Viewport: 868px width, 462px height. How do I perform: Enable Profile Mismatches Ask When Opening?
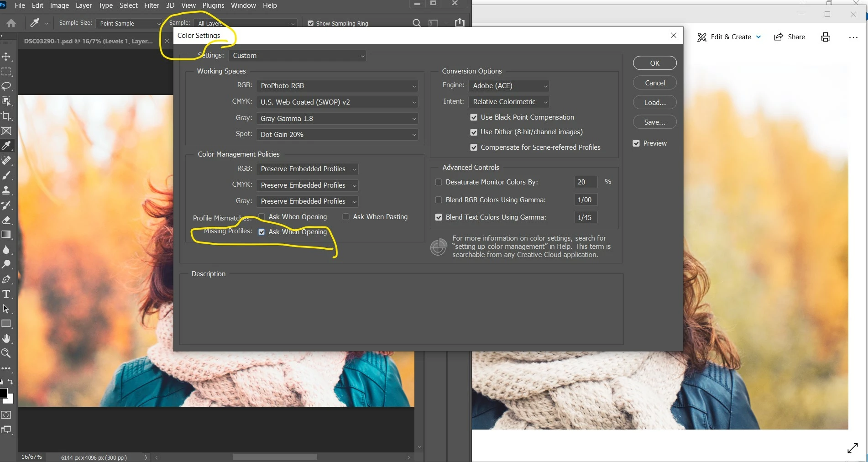(261, 216)
